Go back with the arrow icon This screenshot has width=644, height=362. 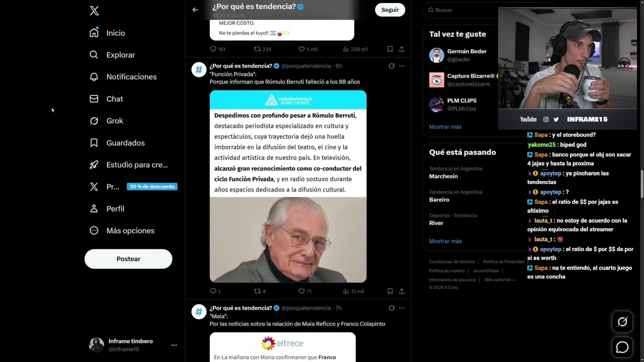click(x=195, y=10)
